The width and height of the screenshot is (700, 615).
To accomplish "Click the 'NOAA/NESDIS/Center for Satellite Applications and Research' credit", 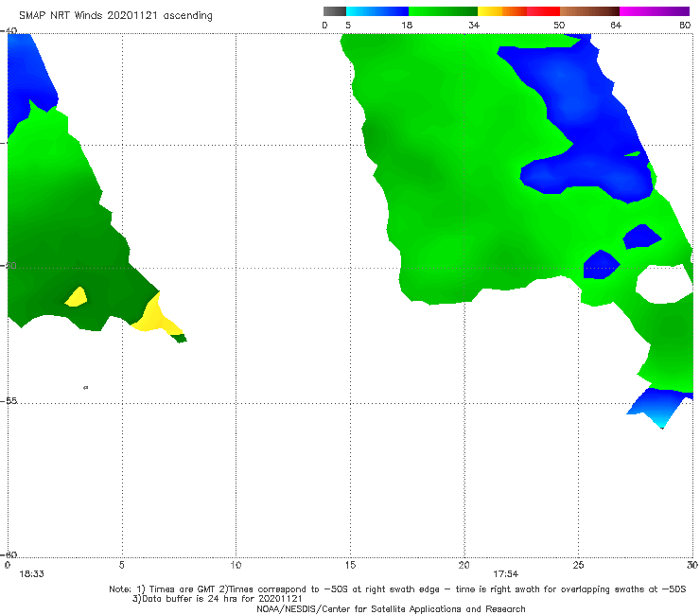I will [391, 608].
